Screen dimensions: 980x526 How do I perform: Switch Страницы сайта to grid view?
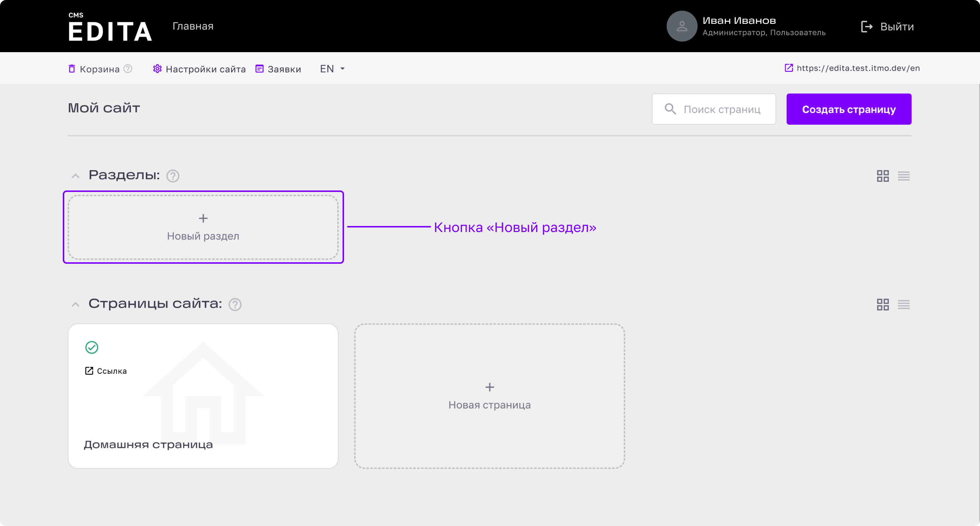882,304
